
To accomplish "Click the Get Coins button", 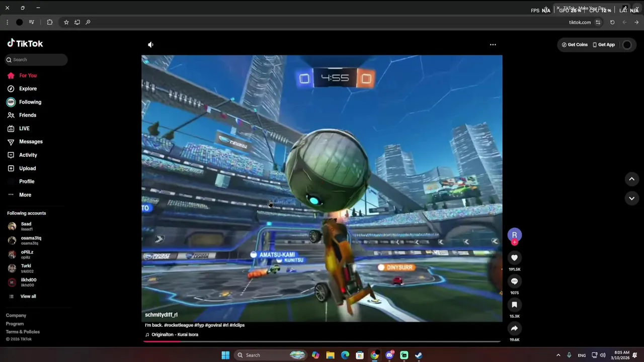I will coord(575,45).
